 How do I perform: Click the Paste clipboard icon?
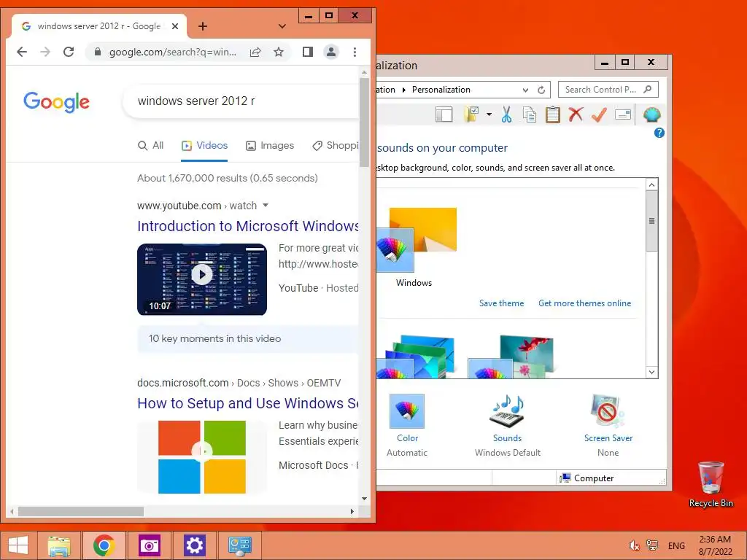coord(553,114)
